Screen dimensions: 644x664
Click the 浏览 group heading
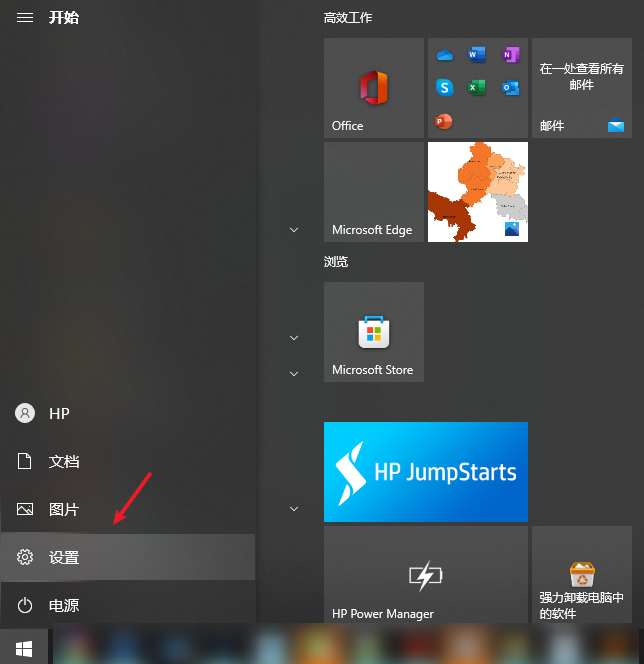pos(336,262)
